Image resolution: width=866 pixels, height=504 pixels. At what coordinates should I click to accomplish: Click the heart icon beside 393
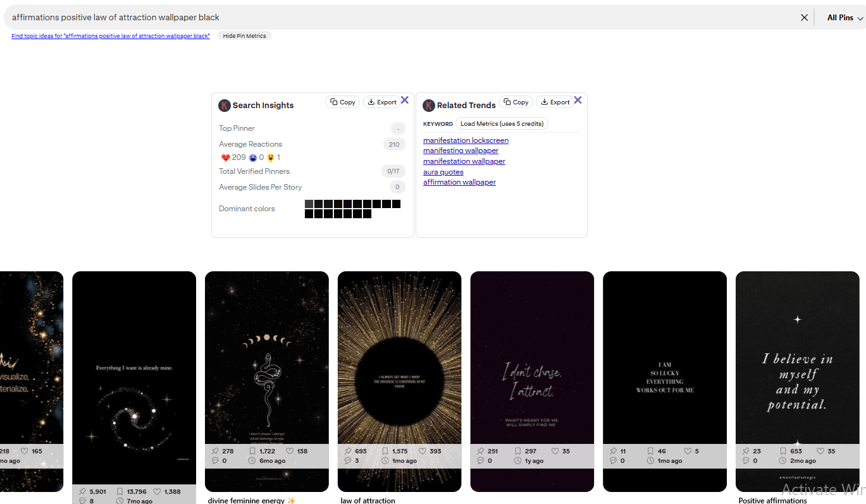423,451
